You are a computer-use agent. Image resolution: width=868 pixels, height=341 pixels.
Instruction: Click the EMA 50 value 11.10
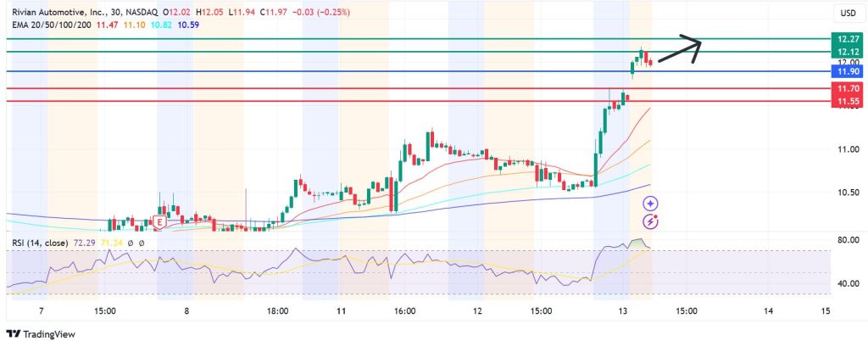coord(134,25)
